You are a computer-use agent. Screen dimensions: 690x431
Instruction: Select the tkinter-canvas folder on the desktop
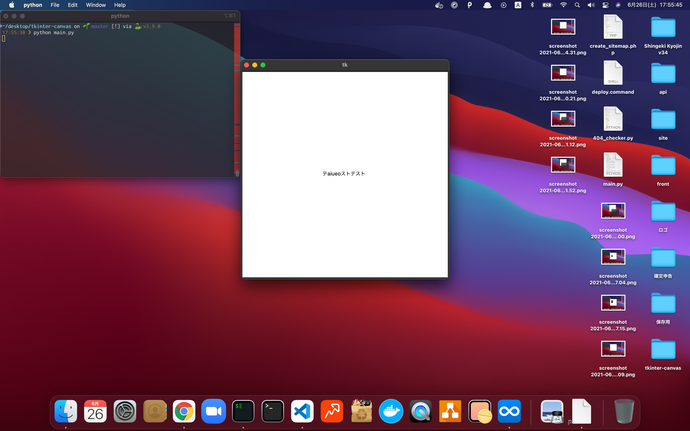[663, 354]
